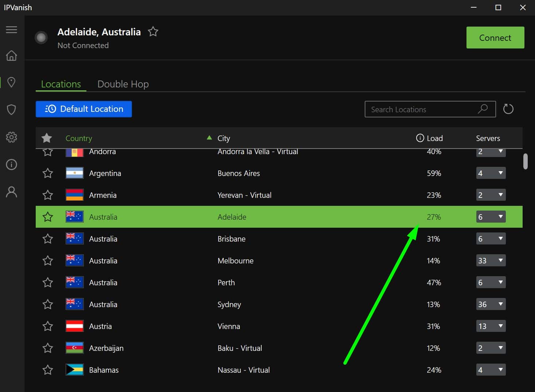Sort list by Country column
535x392 pixels.
(x=79, y=138)
